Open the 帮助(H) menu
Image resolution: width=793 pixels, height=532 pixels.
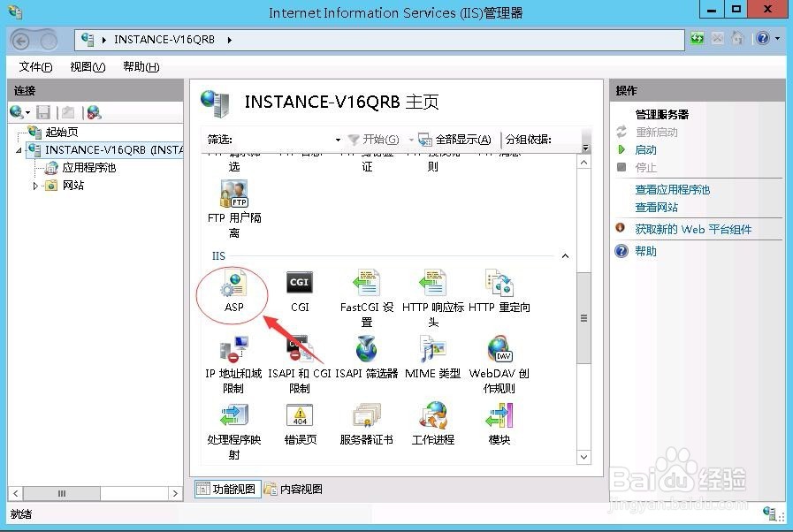coord(141,67)
